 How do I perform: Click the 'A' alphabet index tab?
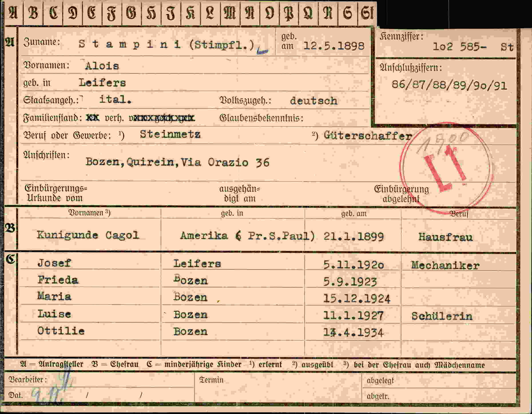pos(13,13)
